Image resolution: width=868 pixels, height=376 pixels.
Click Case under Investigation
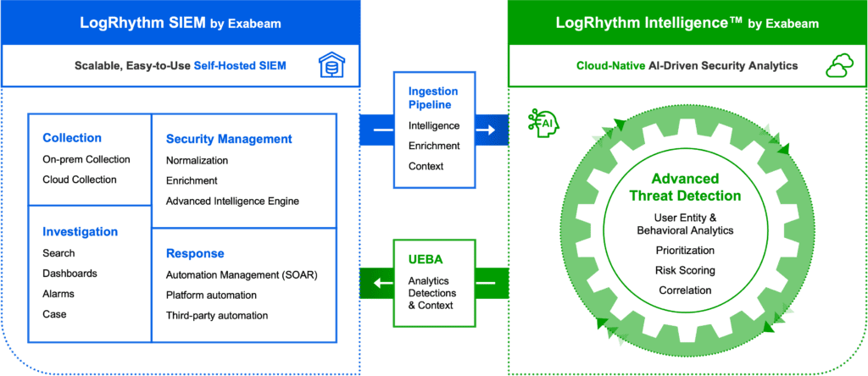pos(54,314)
